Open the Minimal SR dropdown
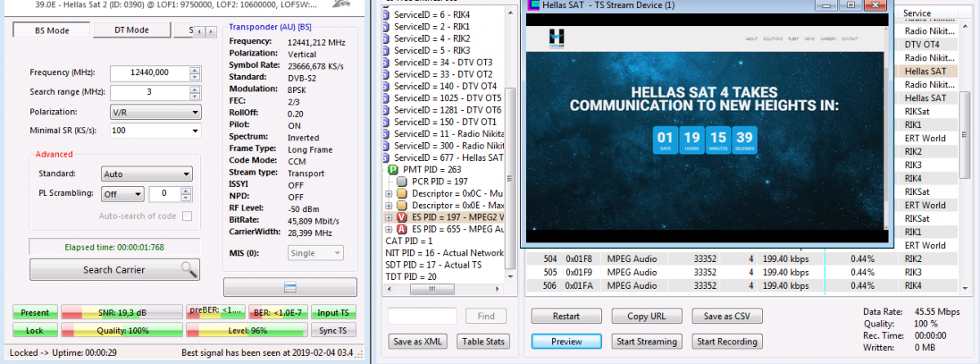 [155, 131]
